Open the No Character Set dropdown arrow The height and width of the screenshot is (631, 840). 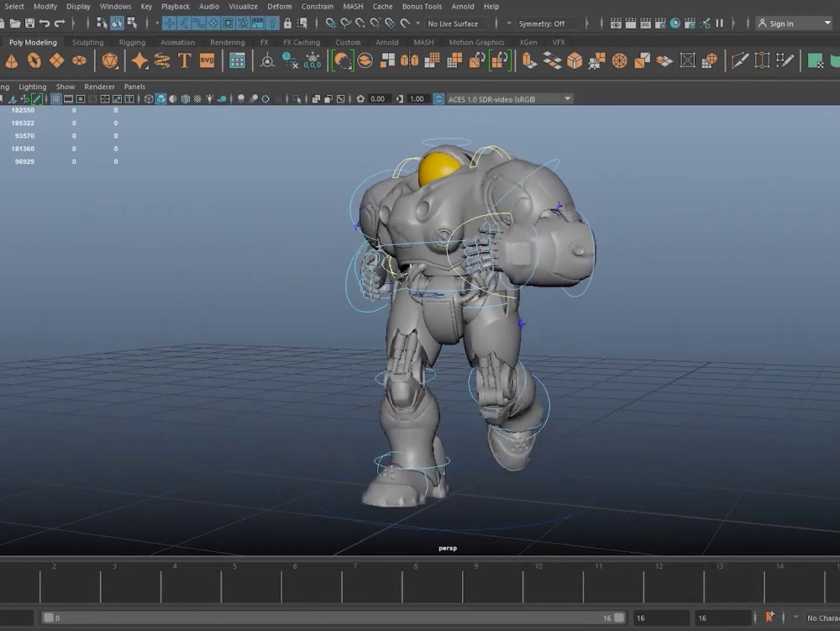[x=796, y=618]
